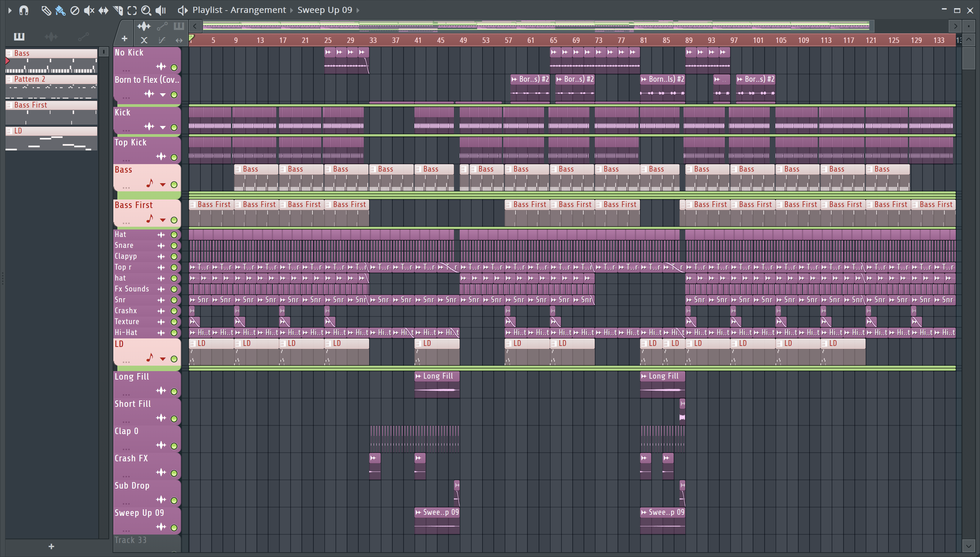The width and height of the screenshot is (980, 557).
Task: Select the Zoom tool
Action: point(146,10)
